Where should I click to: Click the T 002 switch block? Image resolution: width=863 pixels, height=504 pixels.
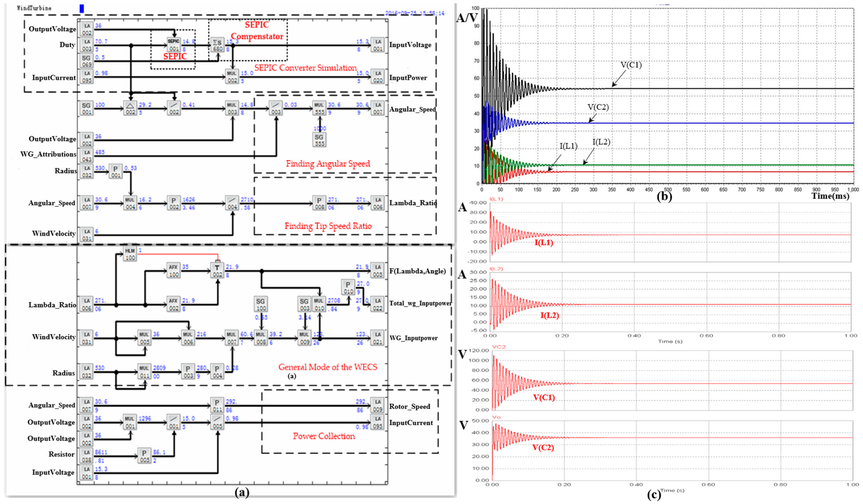(x=217, y=270)
